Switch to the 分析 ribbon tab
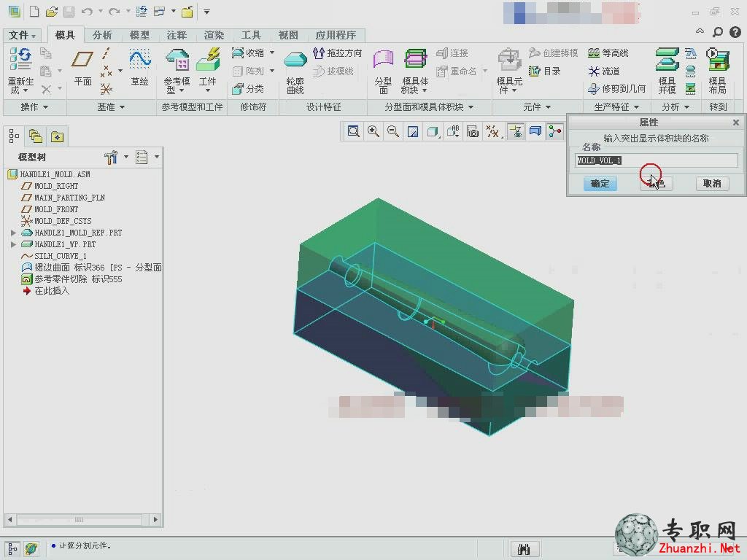Screen dimensions: 747x560 pyautogui.click(x=102, y=35)
